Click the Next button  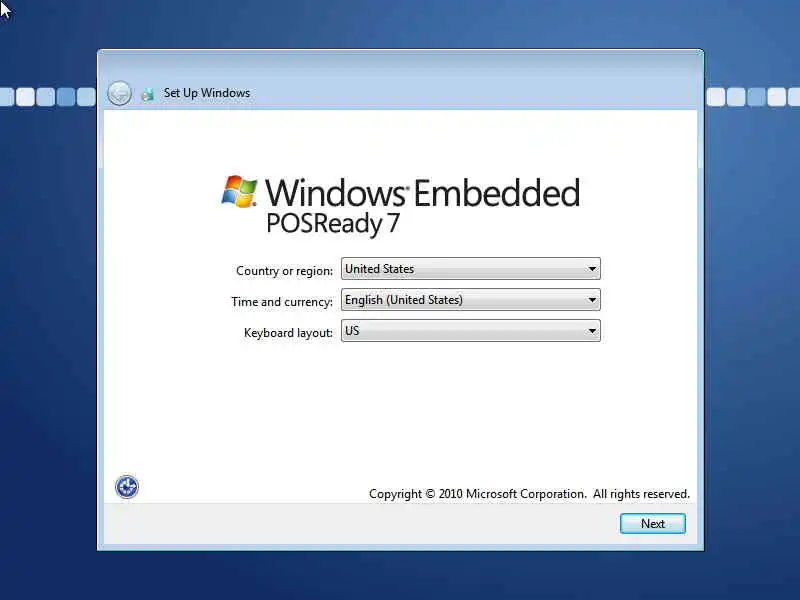pyautogui.click(x=653, y=523)
